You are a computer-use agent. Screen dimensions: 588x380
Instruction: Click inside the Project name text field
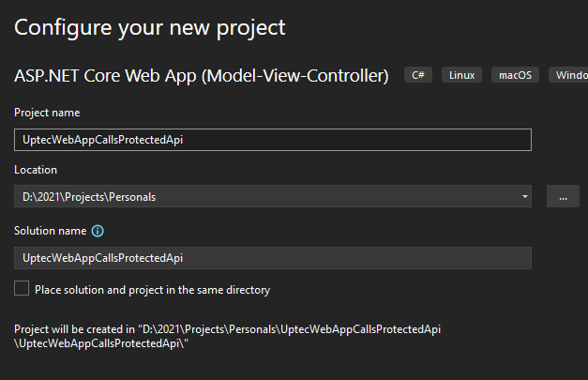(x=272, y=140)
